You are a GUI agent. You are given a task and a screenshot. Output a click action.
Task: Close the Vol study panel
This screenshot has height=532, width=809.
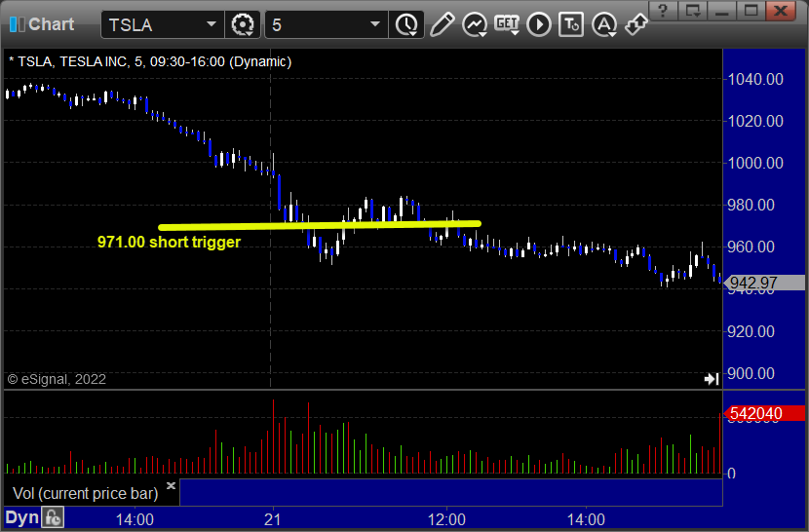pos(171,485)
